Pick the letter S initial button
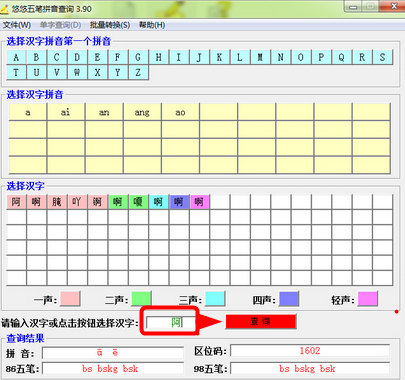The width and height of the screenshot is (405, 380). 382,57
